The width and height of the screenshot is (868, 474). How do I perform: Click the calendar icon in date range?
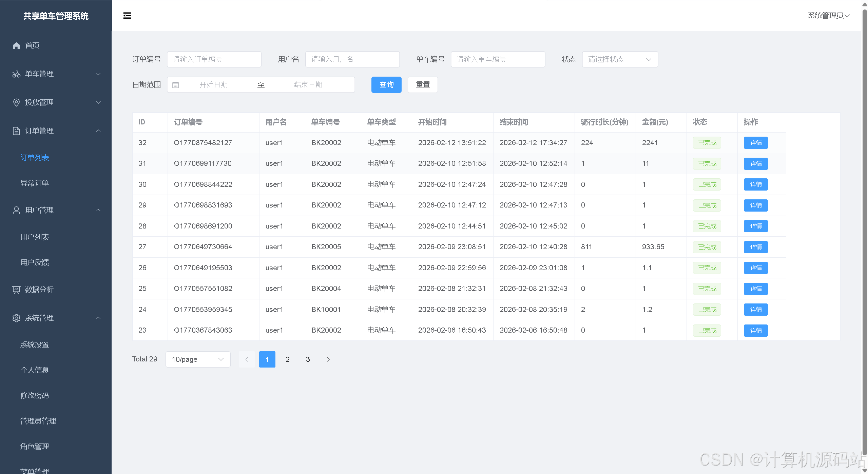(175, 85)
